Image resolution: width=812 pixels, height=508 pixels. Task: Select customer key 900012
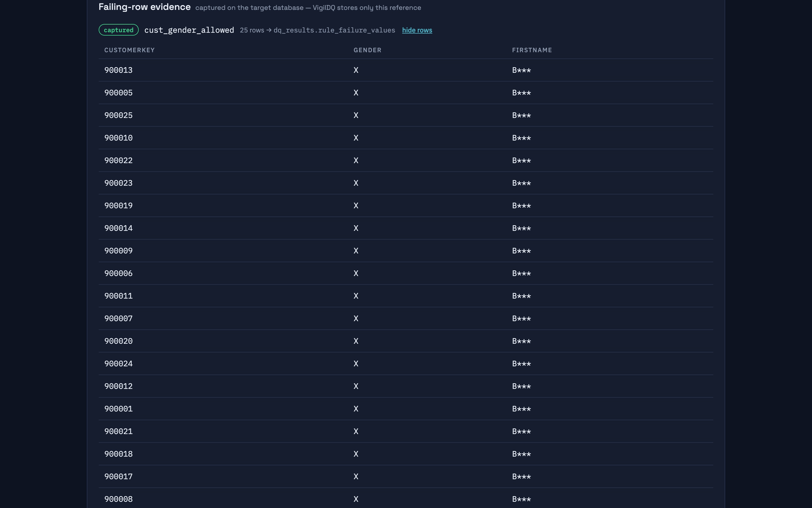tap(118, 386)
